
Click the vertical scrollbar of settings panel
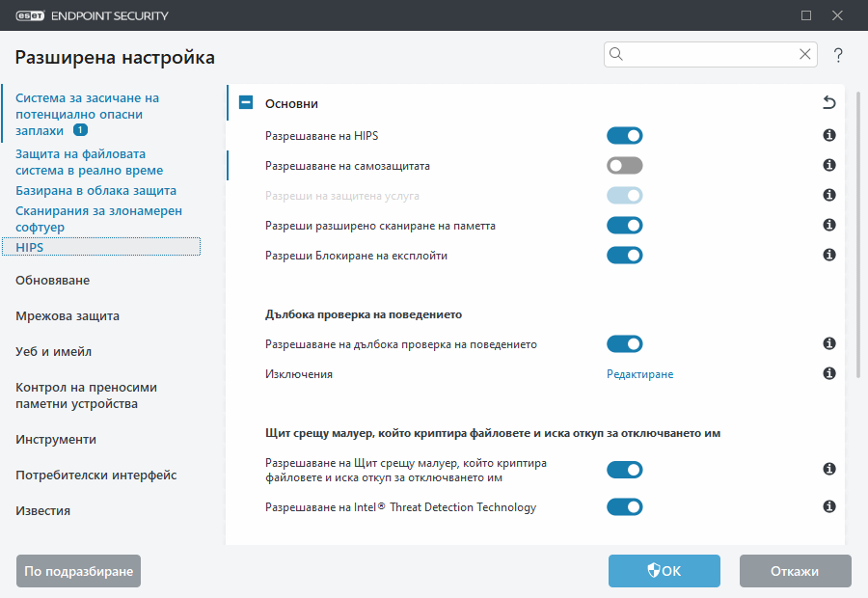(x=858, y=235)
